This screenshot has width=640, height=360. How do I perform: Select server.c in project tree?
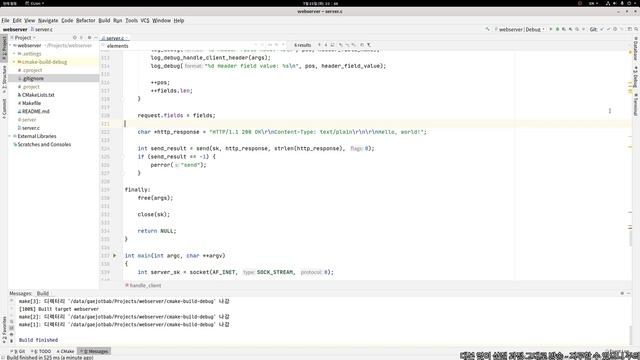29,128
